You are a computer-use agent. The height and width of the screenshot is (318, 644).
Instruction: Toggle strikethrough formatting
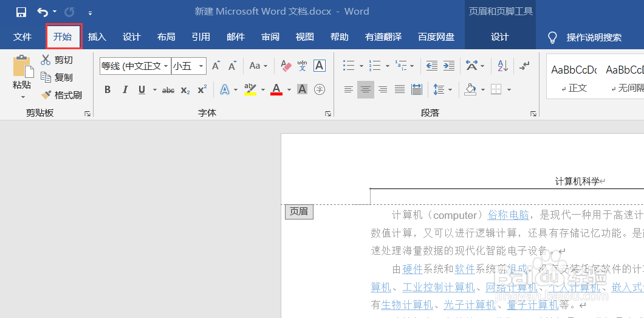pos(168,90)
